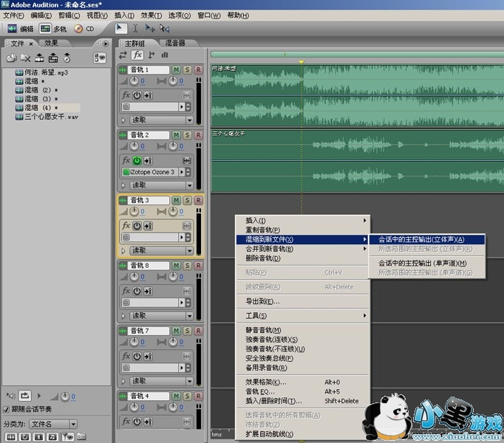This screenshot has width=504, height=443.
Task: Click the loop play button in Files panel
Action: [x=24, y=396]
